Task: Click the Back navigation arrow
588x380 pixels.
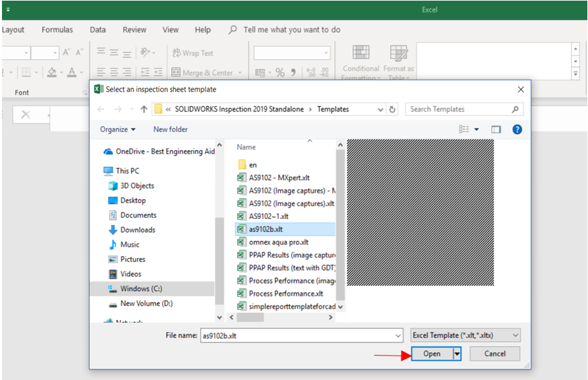Action: point(101,109)
